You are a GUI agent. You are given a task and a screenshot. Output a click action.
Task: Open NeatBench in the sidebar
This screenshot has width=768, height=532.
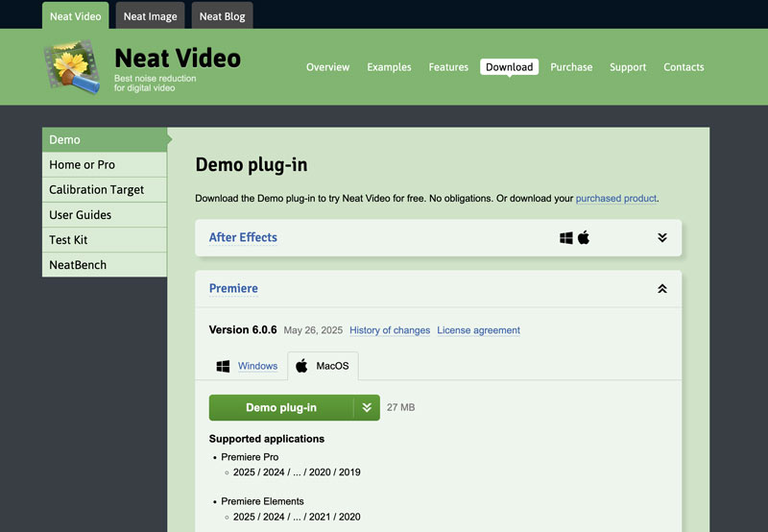click(105, 264)
